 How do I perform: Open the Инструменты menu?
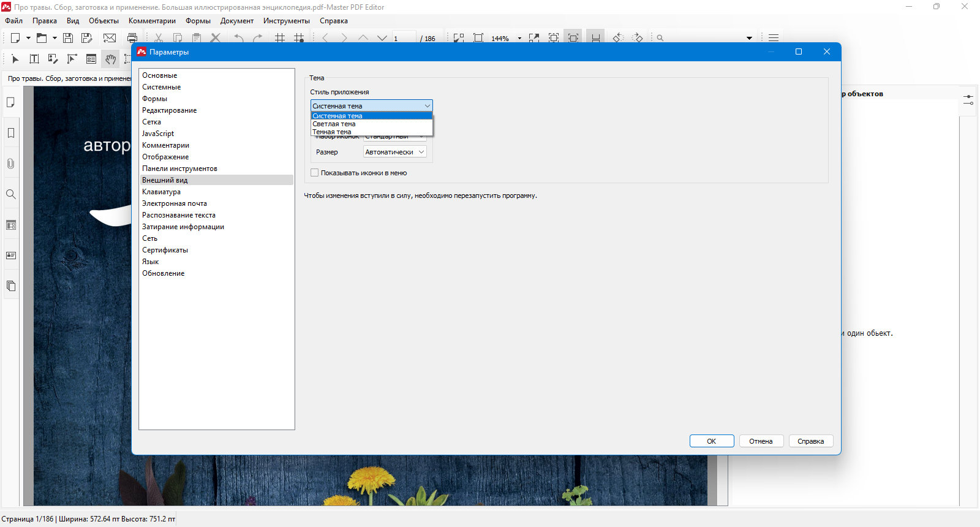[287, 21]
